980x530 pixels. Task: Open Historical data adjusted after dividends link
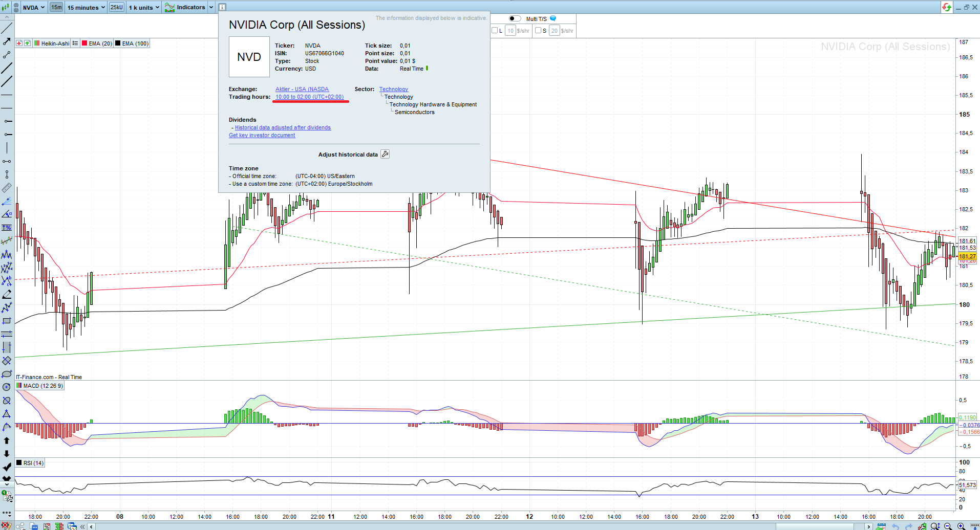283,127
